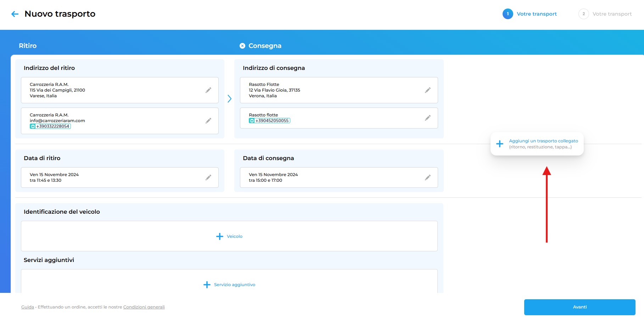Click the Servizi aggiuntivi heading
Viewport: 644px width, 317px height.
49,260
